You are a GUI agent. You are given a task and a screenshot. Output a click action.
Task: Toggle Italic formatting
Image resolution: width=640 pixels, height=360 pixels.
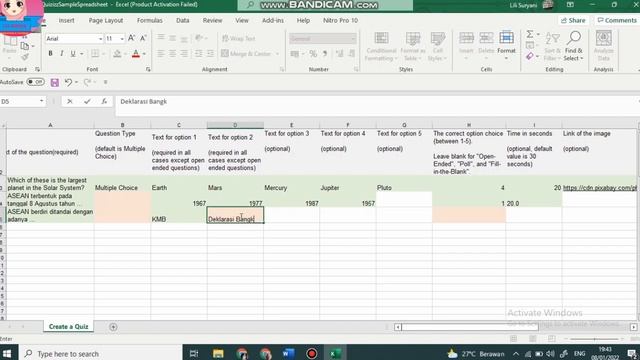pos(62,53)
